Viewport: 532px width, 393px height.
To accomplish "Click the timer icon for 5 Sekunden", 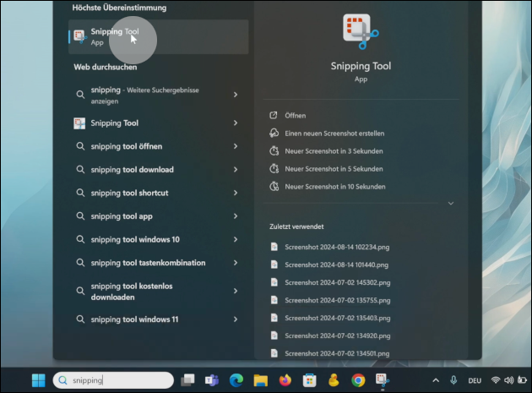I will (274, 168).
